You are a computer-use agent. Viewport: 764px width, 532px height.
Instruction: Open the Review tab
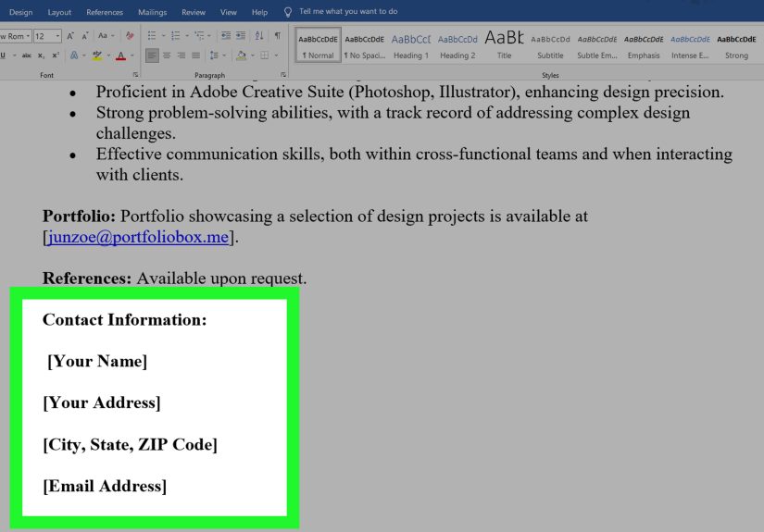pos(194,12)
